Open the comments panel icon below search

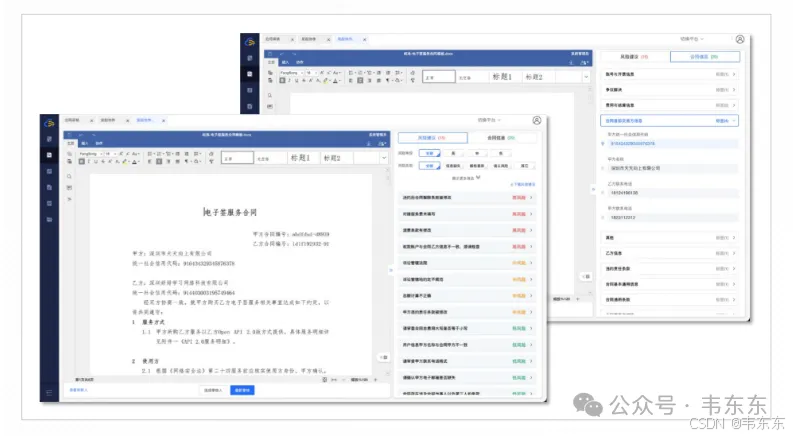69,188
